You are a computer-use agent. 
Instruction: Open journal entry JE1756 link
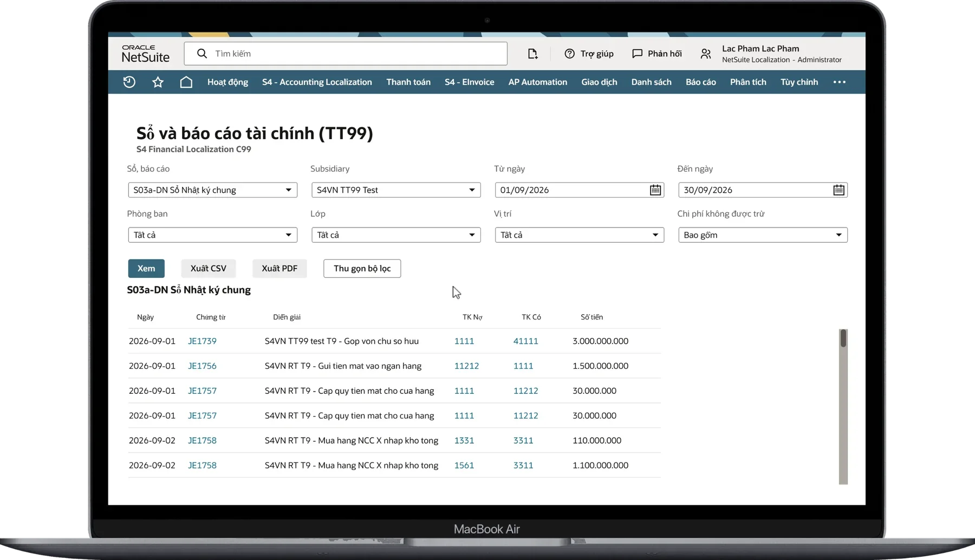coord(202,366)
